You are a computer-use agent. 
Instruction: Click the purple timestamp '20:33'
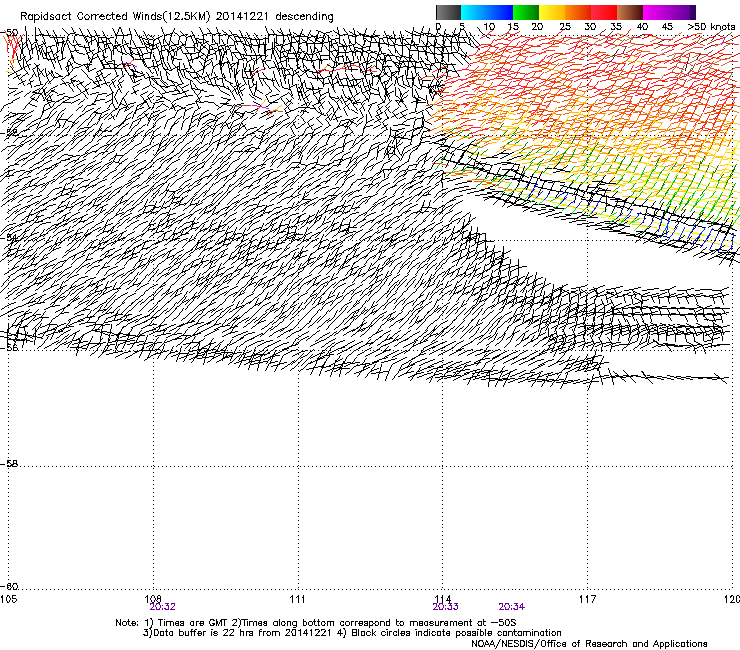coord(446,607)
